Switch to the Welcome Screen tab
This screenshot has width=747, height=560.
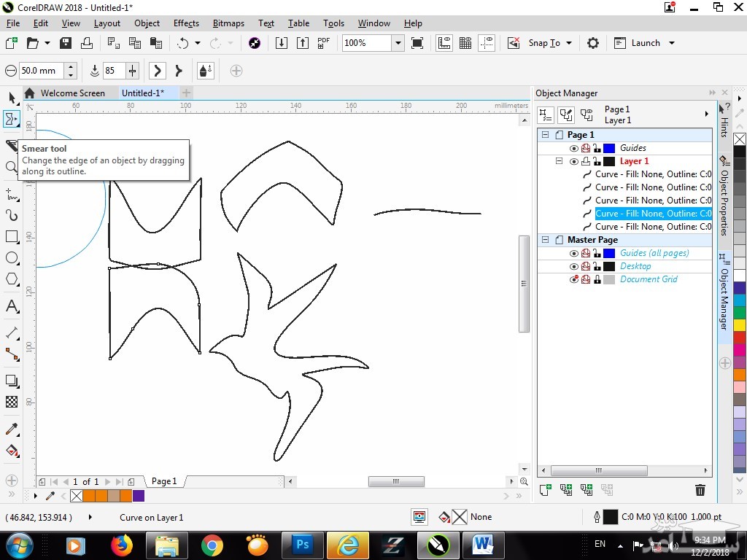tap(72, 93)
